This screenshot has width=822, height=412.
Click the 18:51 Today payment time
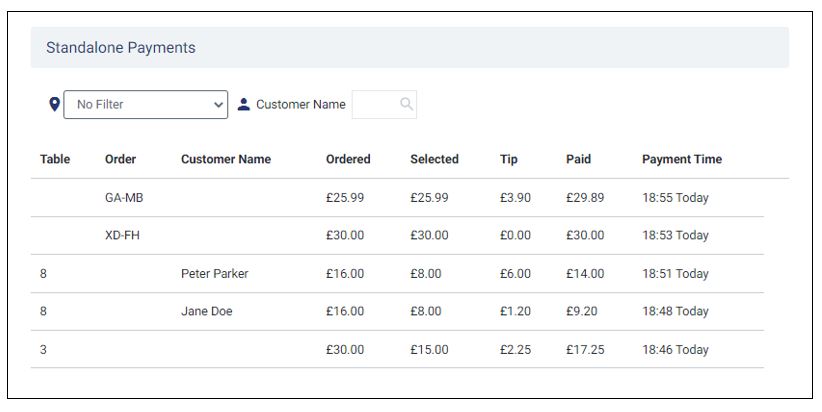click(x=675, y=274)
